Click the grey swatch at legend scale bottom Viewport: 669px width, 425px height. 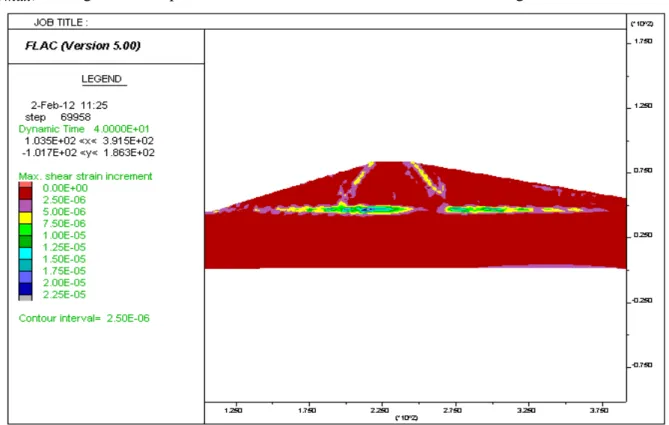click(25, 298)
